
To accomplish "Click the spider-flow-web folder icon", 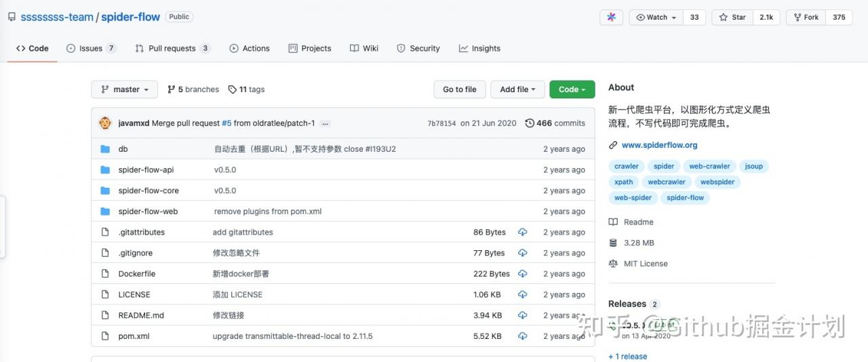I will [105, 212].
